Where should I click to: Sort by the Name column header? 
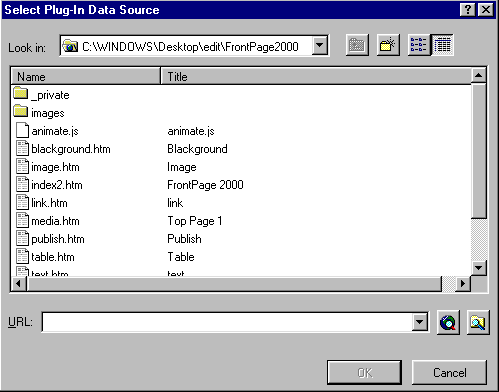pyautogui.click(x=85, y=77)
